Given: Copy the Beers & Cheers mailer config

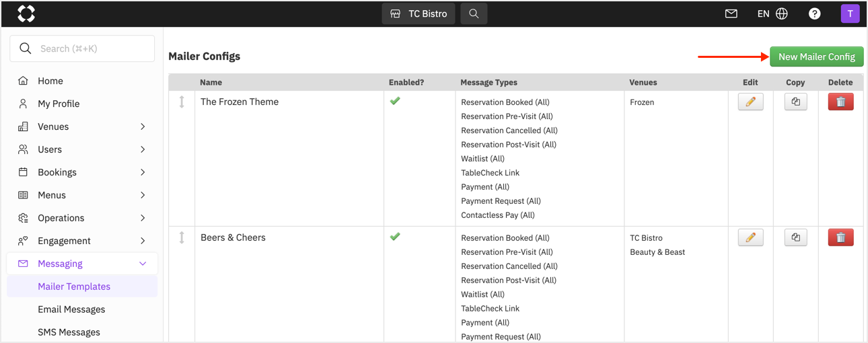Looking at the screenshot, I should [795, 237].
